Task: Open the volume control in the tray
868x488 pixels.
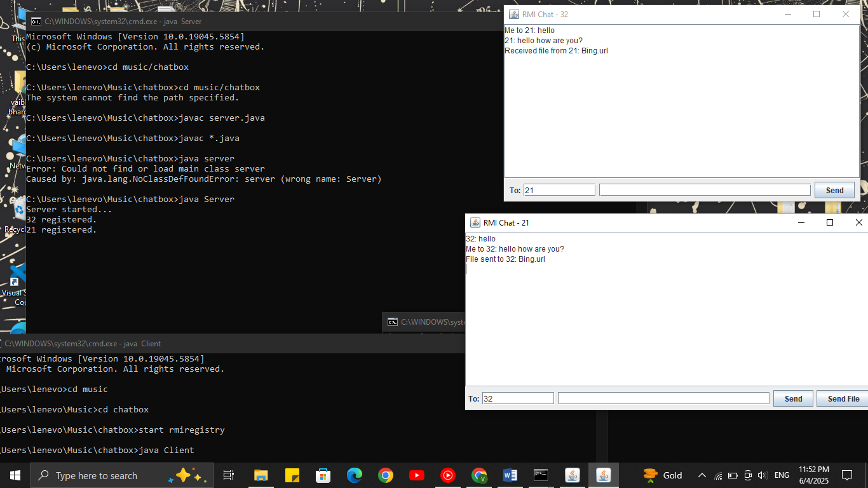Action: pyautogui.click(x=763, y=475)
